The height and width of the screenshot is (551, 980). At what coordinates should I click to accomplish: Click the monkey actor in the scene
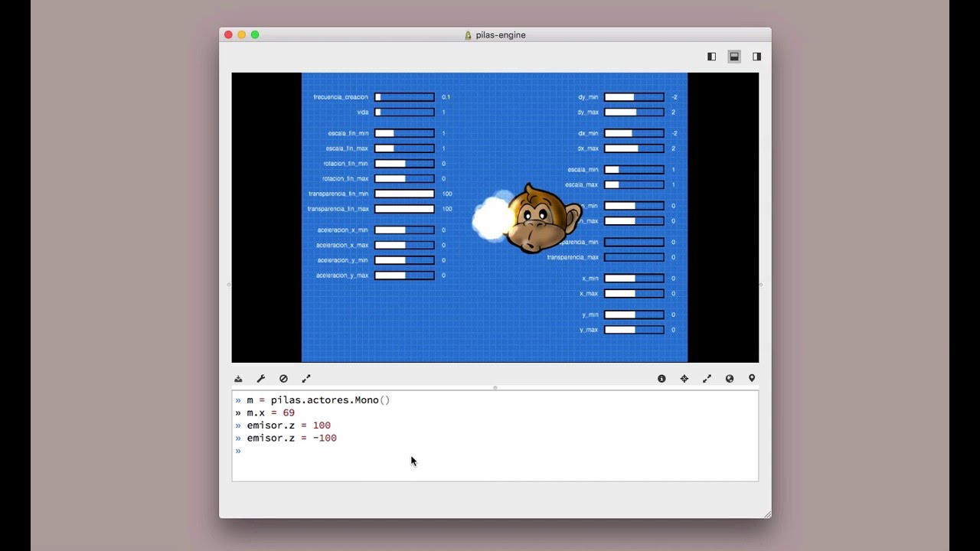point(544,219)
